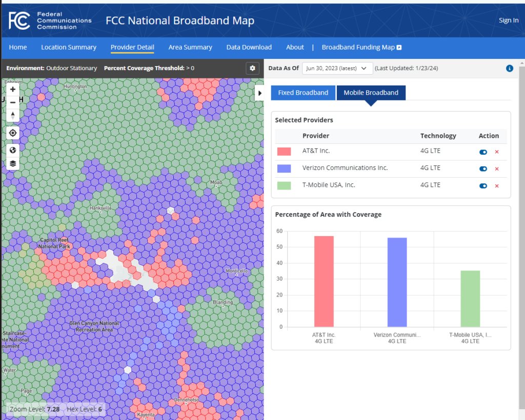The width and height of the screenshot is (525, 420).
Task: Remove AT&T Inc. with the red X
Action: coord(496,152)
